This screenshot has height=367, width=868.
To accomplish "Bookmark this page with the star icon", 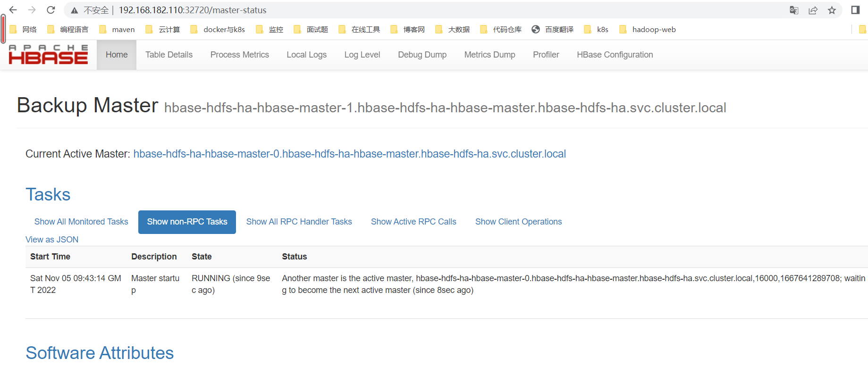I will point(832,10).
